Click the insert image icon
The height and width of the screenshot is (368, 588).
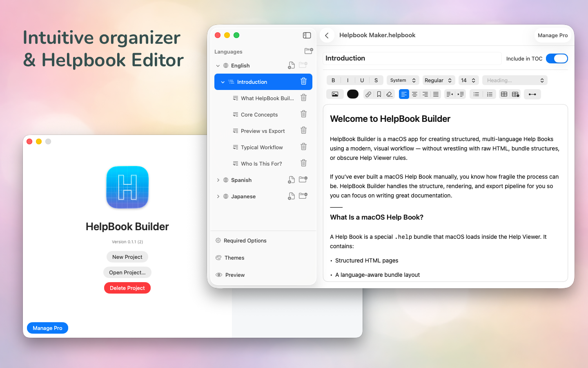[335, 94]
